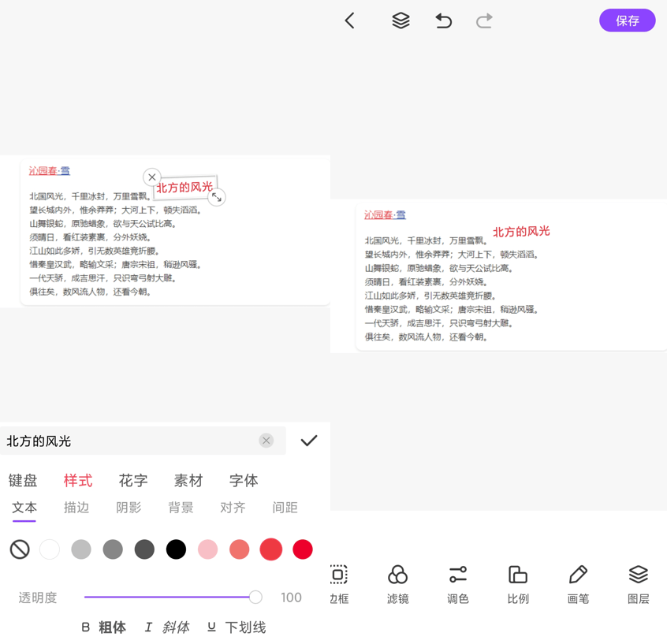This screenshot has height=644, width=667.
Task: Delete text sticker with its X handle
Action: pyautogui.click(x=152, y=177)
